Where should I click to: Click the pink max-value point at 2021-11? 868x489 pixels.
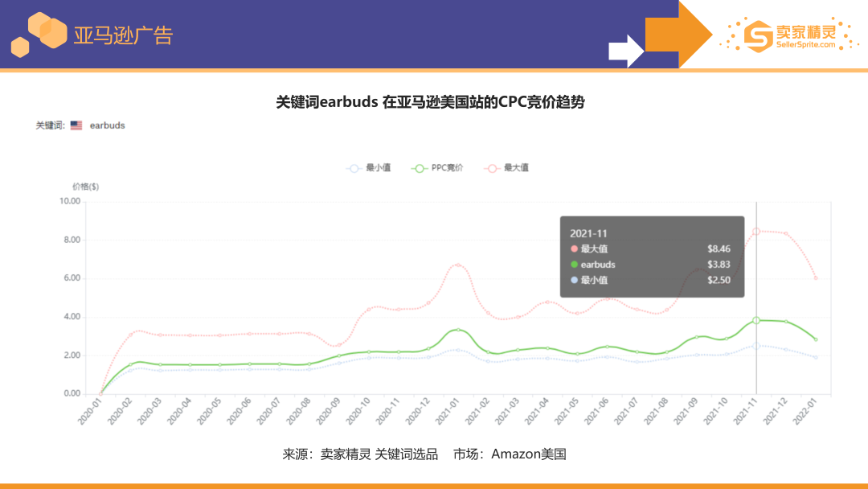click(756, 231)
